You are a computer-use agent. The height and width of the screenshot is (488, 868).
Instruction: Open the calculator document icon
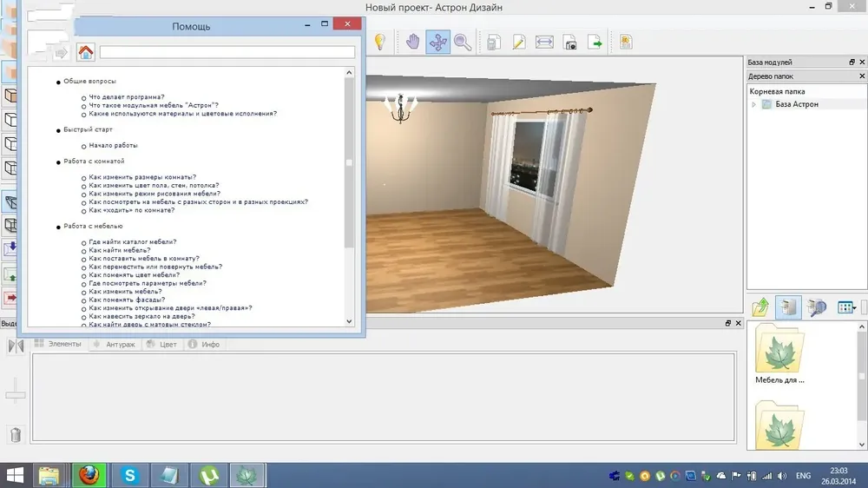pyautogui.click(x=494, y=42)
